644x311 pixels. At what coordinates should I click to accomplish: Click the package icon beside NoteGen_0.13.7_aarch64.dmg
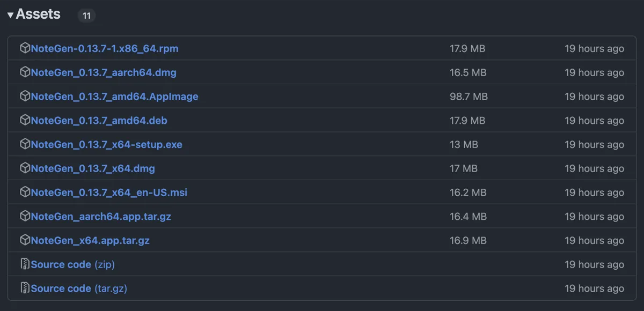pyautogui.click(x=25, y=72)
